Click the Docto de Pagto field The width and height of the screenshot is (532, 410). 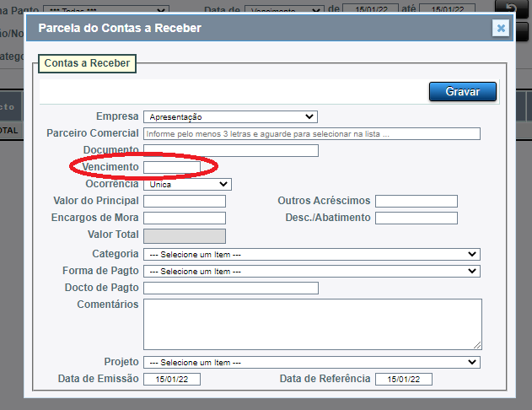click(230, 289)
